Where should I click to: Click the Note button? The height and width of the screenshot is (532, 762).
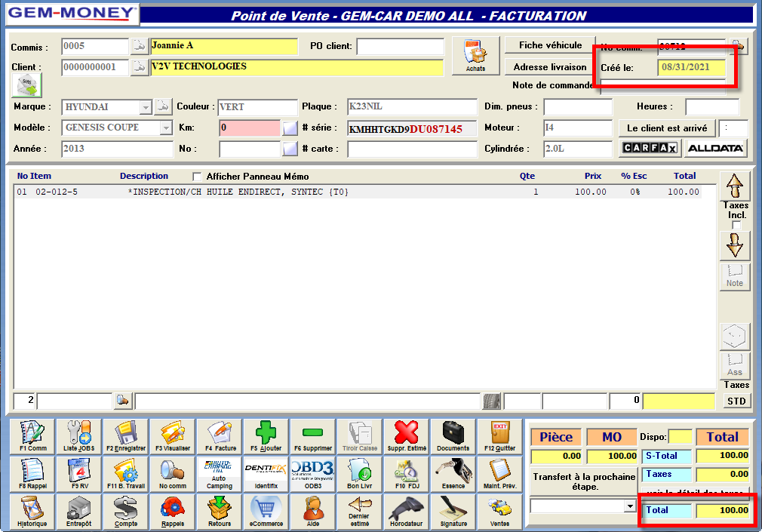tap(735, 277)
